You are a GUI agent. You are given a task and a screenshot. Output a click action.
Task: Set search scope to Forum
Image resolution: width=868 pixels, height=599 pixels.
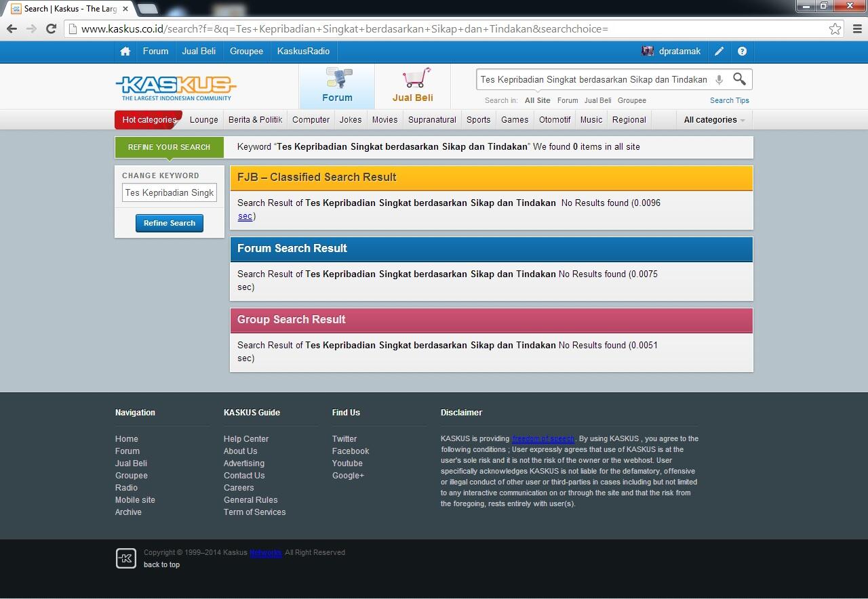568,100
